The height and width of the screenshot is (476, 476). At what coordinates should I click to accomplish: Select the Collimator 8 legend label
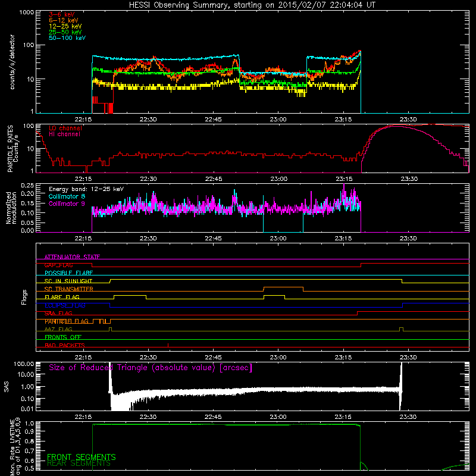67,196
